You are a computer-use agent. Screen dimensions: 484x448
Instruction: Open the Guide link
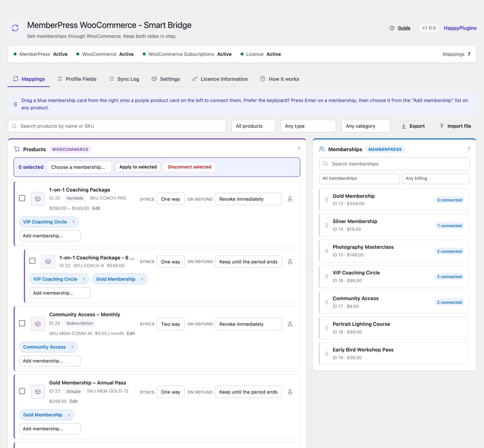click(x=400, y=28)
